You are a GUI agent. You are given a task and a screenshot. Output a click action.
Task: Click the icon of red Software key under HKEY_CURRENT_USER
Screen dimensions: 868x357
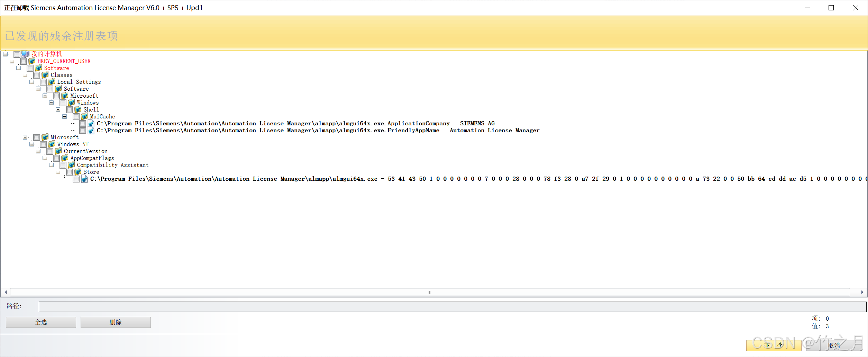coord(38,68)
